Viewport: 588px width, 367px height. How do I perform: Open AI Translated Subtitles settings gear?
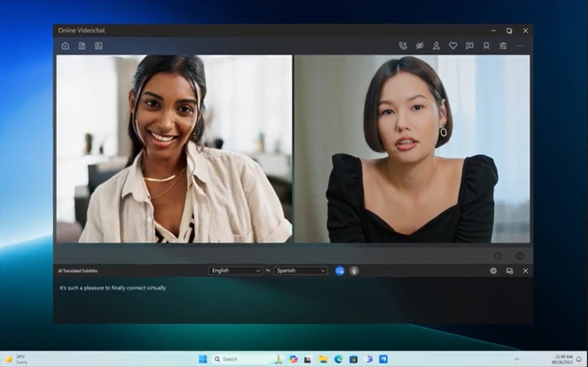[493, 271]
